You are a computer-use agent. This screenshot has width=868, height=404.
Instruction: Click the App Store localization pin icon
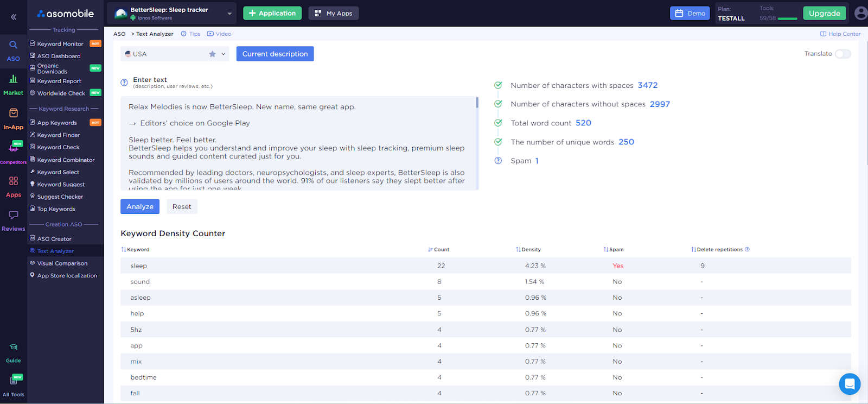pyautogui.click(x=33, y=275)
